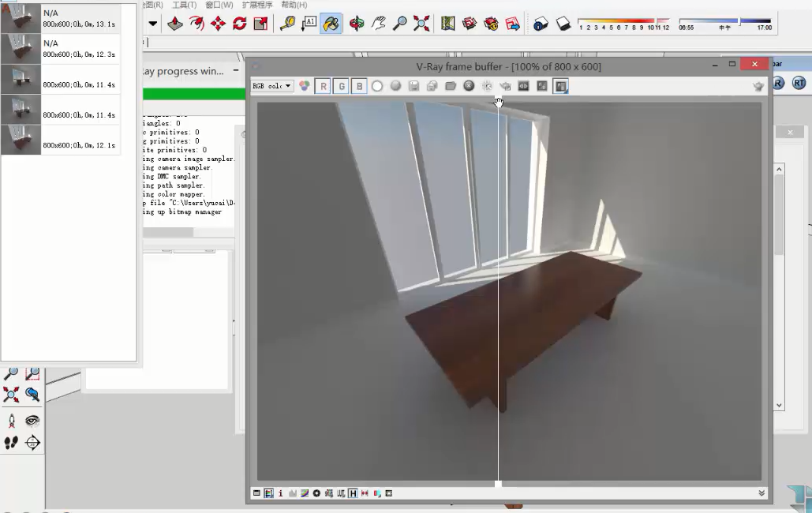Select the Paint Bucket tool
The width and height of the screenshot is (812, 513).
[x=331, y=24]
